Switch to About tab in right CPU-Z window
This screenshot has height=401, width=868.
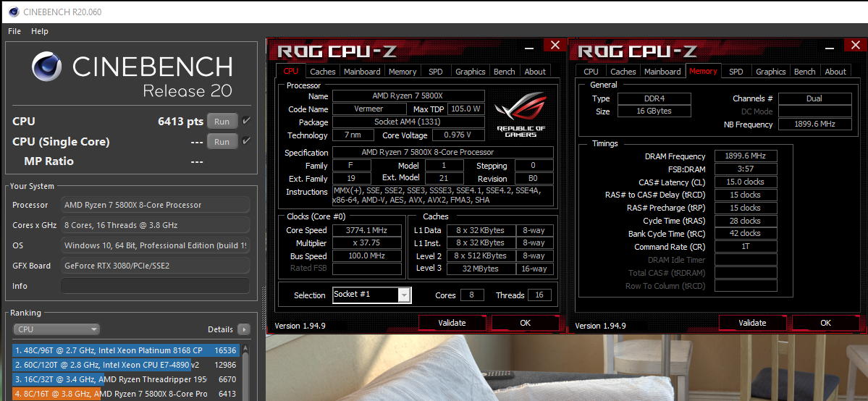click(835, 72)
